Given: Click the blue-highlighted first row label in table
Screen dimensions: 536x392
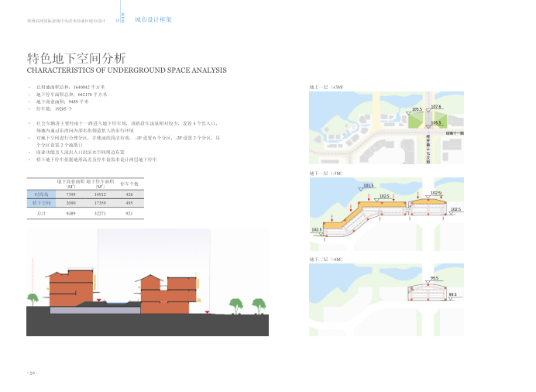Looking at the screenshot, I should click(x=41, y=194).
